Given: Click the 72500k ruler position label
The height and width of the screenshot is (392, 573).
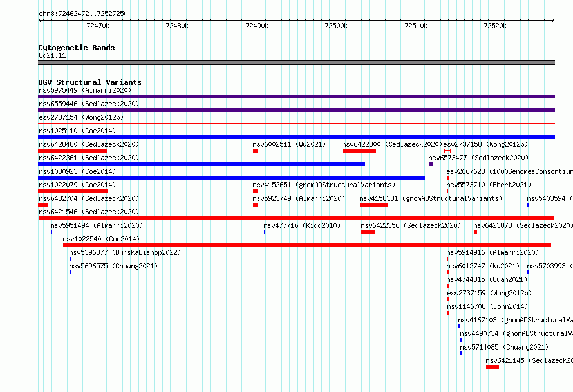Looking at the screenshot, I should click(336, 26).
